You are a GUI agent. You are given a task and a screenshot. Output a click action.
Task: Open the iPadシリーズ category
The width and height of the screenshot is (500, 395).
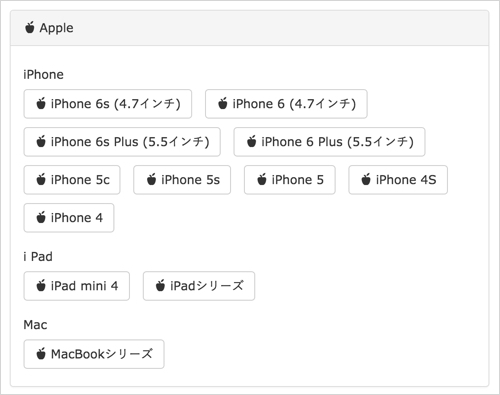[x=199, y=286]
